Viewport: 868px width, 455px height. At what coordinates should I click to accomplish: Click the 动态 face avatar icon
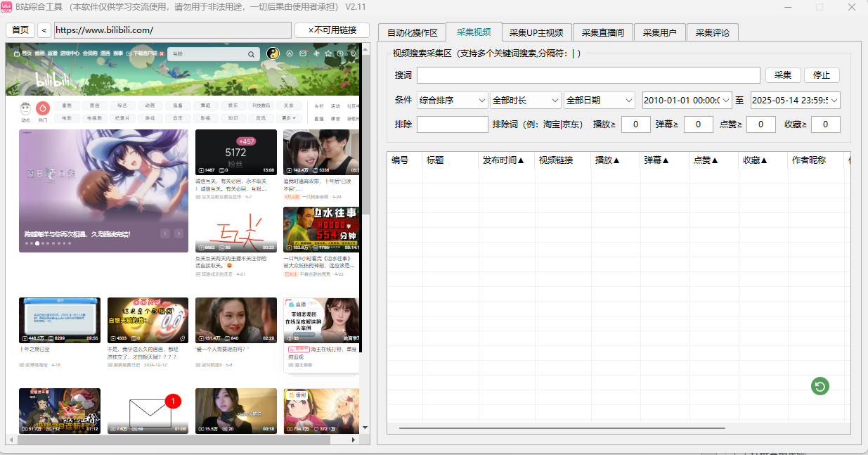coord(25,108)
